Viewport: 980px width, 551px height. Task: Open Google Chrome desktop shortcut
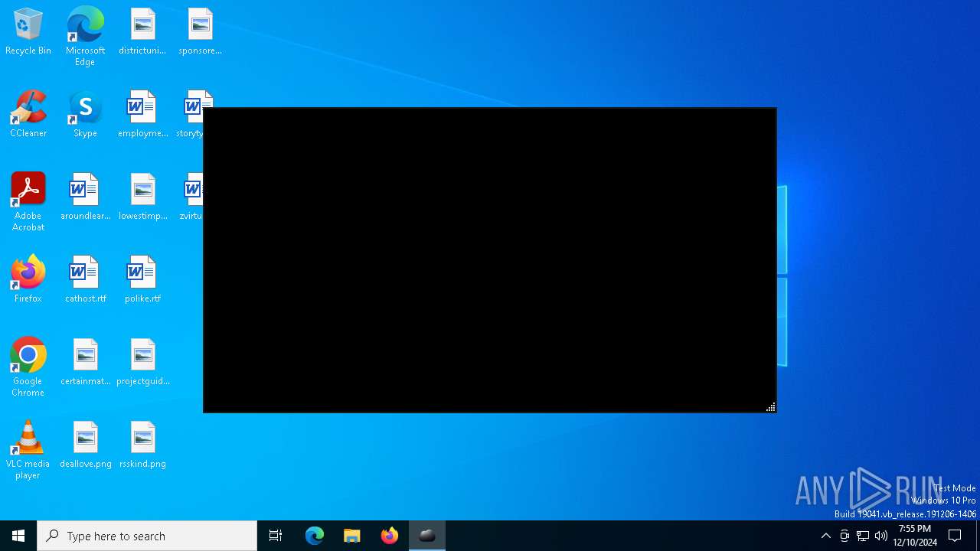(28, 367)
